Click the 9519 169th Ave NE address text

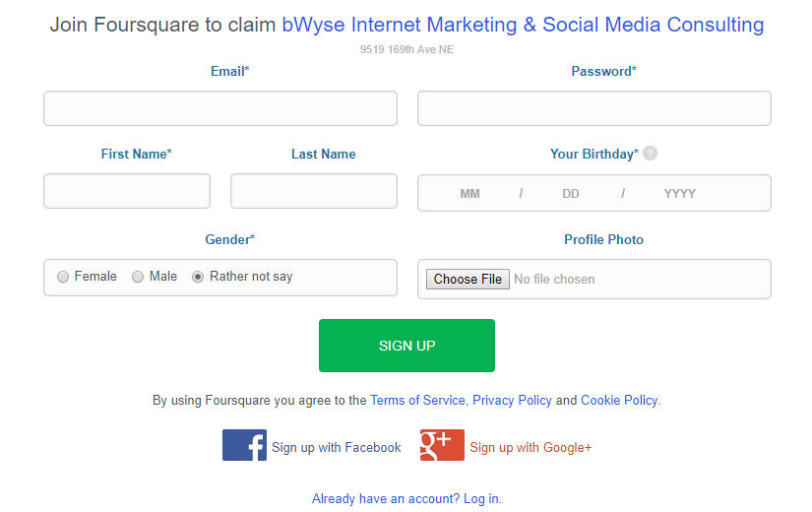(x=406, y=49)
